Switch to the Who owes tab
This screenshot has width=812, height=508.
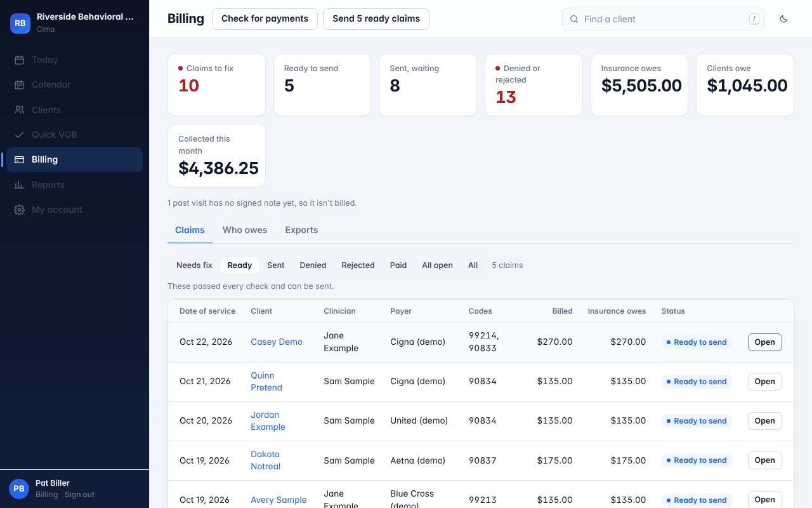[x=245, y=230]
